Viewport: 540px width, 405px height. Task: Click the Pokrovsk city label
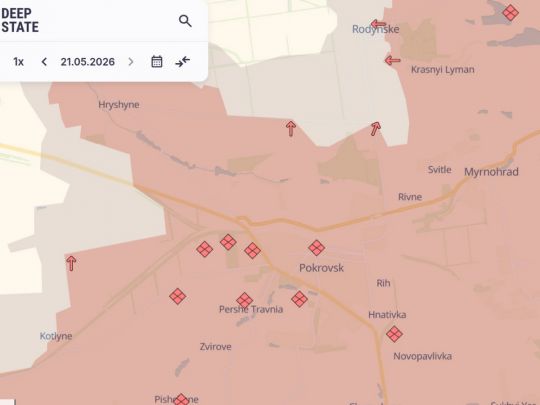(321, 268)
